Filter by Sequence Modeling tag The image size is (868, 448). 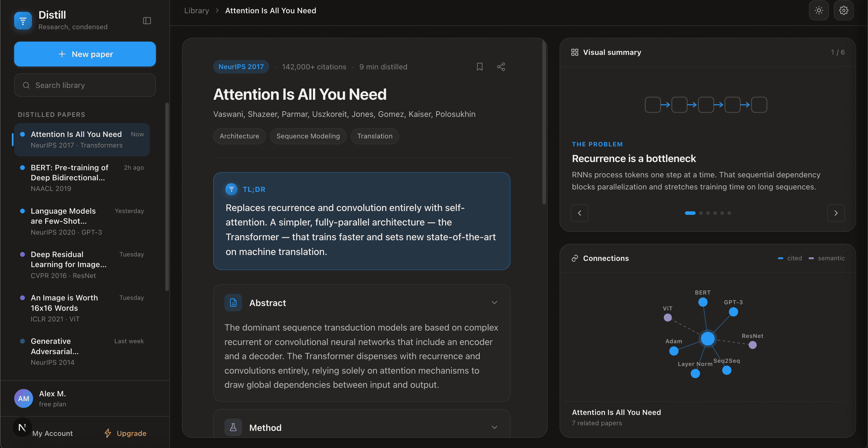(308, 136)
